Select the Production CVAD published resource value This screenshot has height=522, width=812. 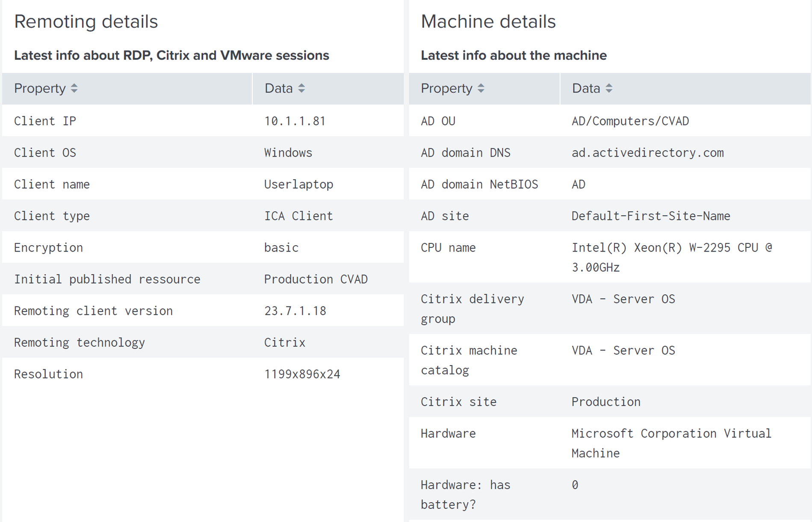(316, 279)
